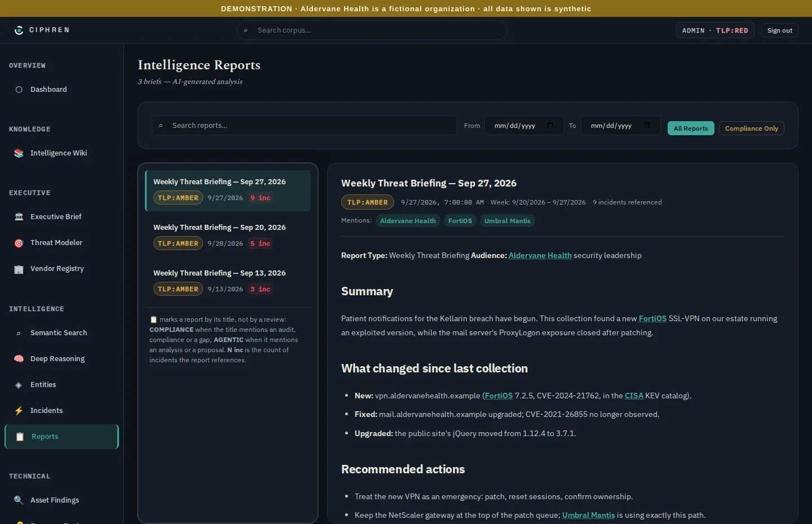Follow the Aldervane Health link in Audience
812x524 pixels.
[540, 256]
